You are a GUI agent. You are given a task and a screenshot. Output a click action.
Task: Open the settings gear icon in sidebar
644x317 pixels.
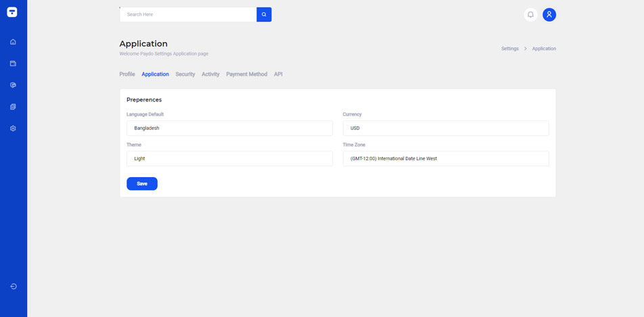coord(13,128)
